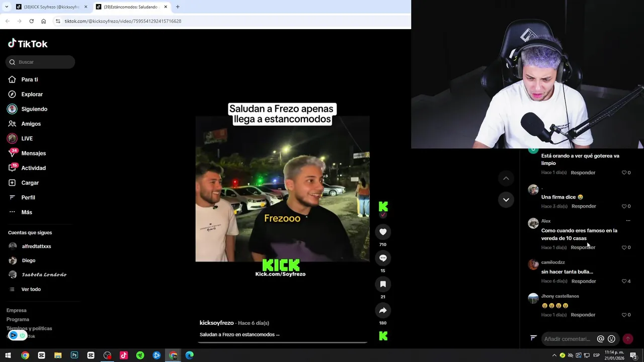This screenshot has width=644, height=362.
Task: Go to the next video arrow
Action: point(506,200)
